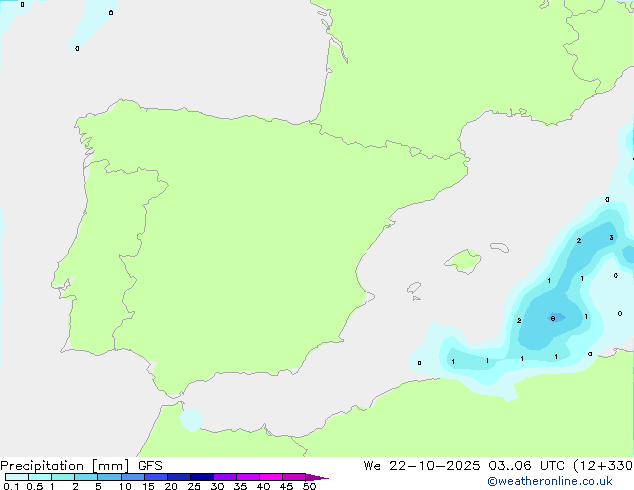Screen dimensions: 634x490
Task: Click the '0.1' legend scale label
Action: coord(11,486)
